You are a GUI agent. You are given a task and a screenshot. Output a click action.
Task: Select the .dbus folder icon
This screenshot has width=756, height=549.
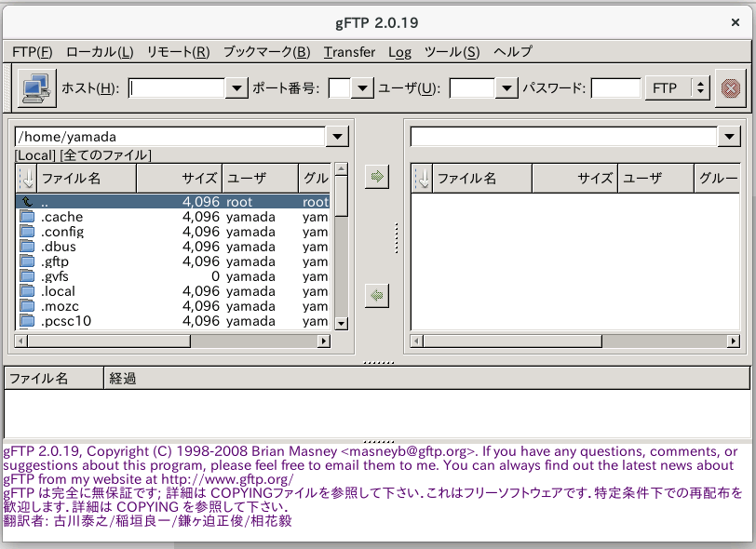click(27, 247)
